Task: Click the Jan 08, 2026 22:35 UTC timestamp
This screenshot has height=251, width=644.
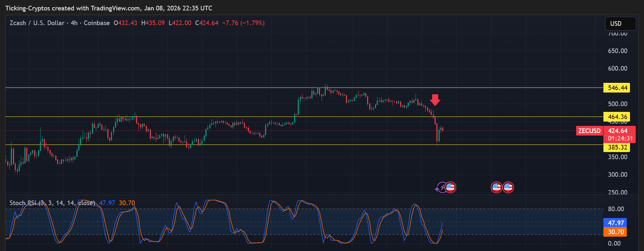Action: (178, 8)
